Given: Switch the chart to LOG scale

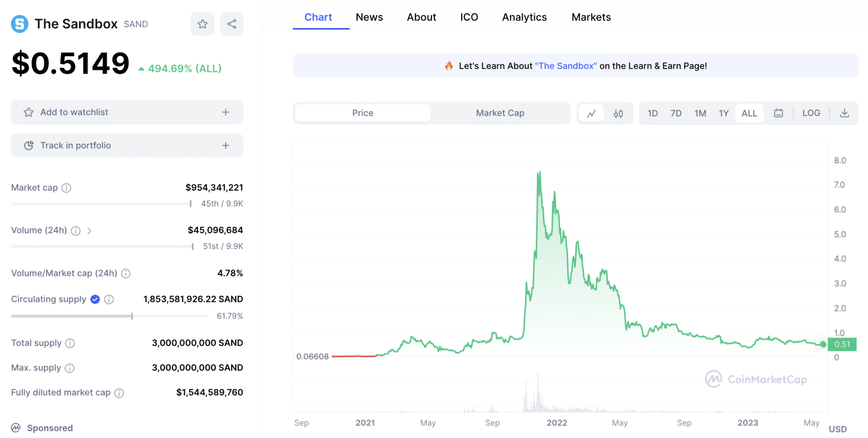Looking at the screenshot, I should (811, 113).
